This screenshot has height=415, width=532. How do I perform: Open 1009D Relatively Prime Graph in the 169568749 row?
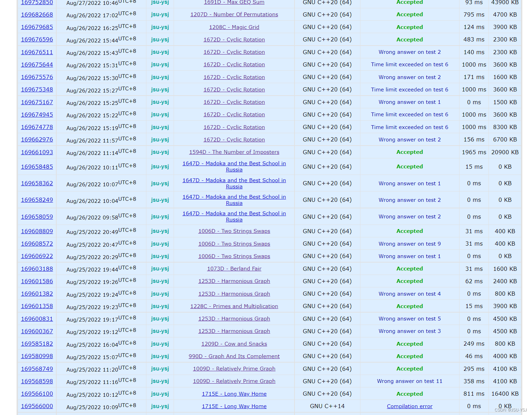click(234, 369)
